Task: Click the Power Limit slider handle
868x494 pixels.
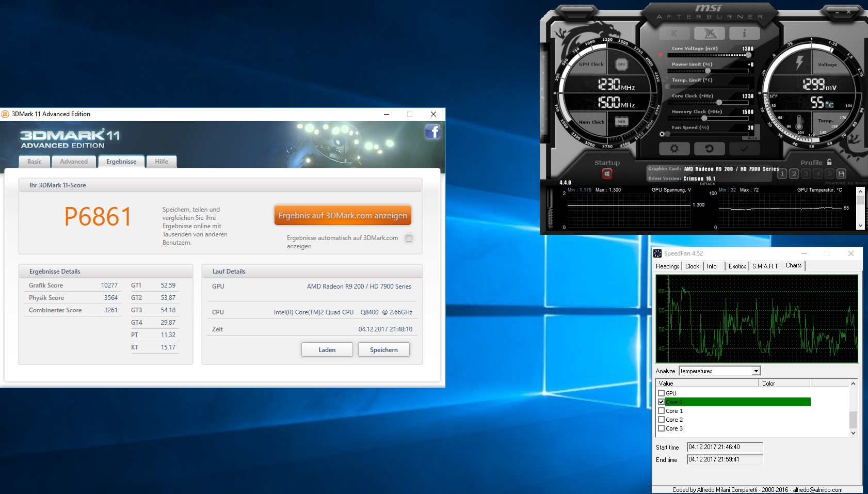Action: coord(708,71)
